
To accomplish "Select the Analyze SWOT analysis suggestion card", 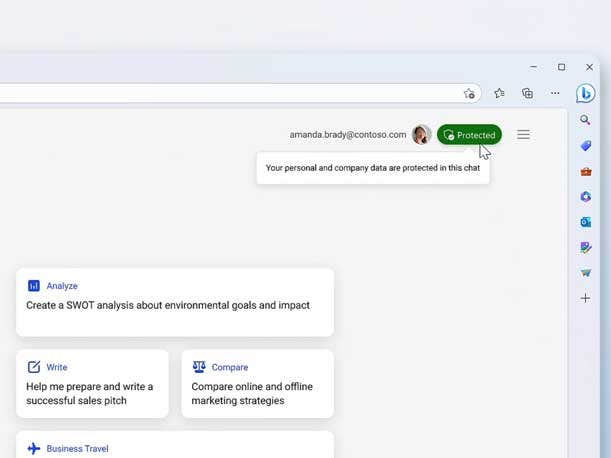I will (175, 302).
